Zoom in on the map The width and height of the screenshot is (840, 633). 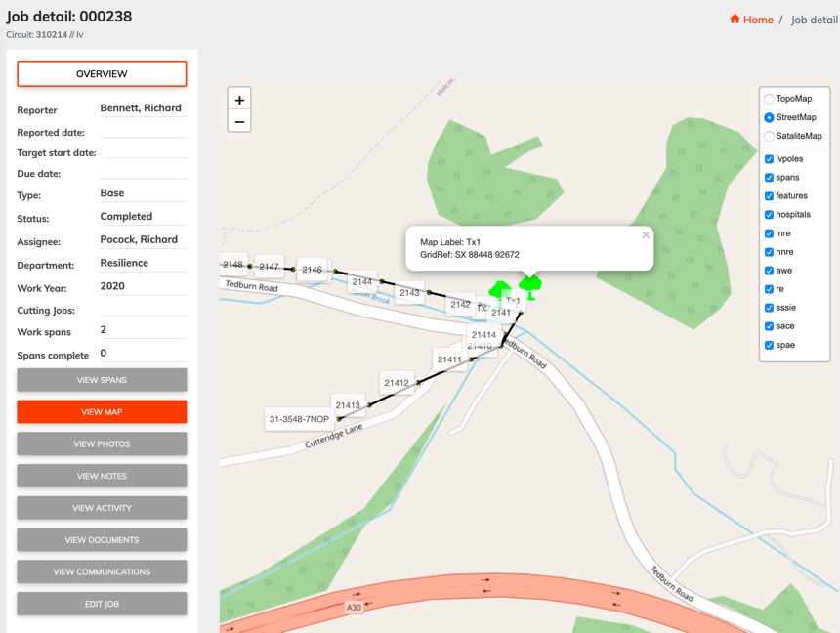coord(239,100)
